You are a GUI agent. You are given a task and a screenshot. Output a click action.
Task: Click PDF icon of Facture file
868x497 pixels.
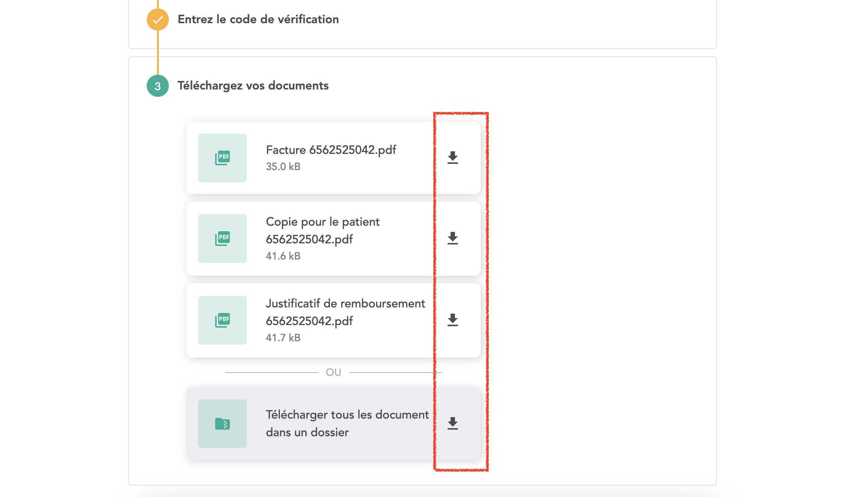[223, 158]
